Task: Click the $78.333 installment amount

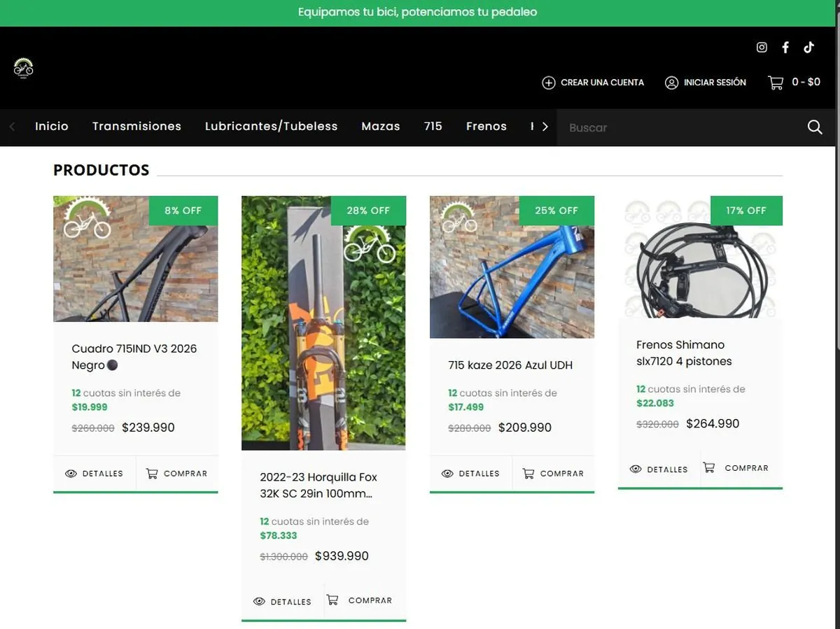Action: [279, 535]
